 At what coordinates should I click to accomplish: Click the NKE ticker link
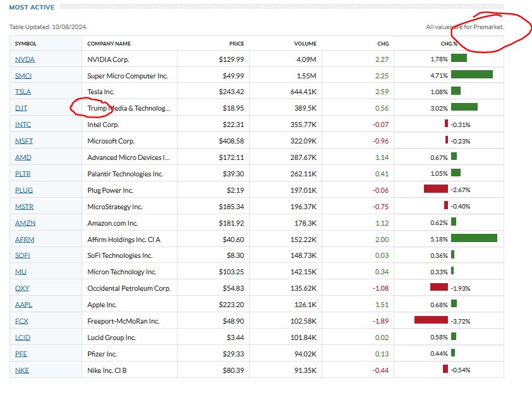pos(22,370)
